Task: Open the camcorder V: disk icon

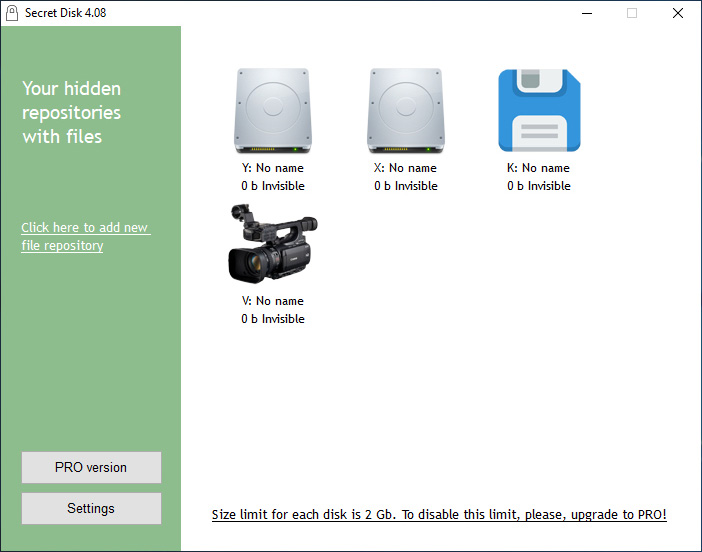Action: [x=272, y=243]
